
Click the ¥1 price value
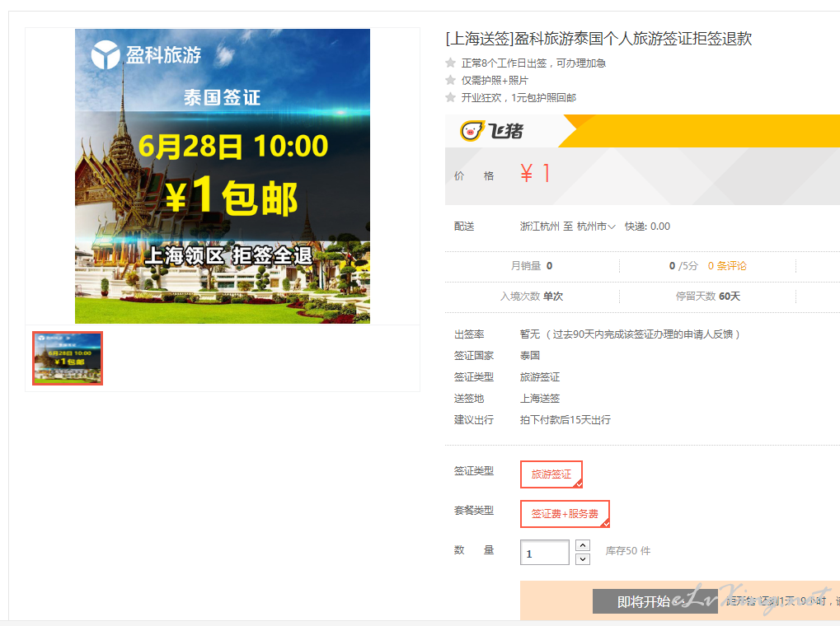(535, 174)
